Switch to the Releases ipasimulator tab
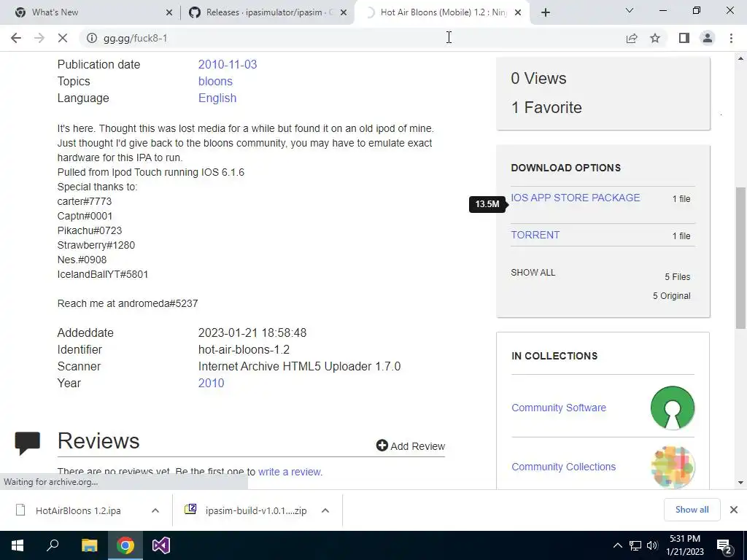This screenshot has height=560, width=747. pos(269,12)
